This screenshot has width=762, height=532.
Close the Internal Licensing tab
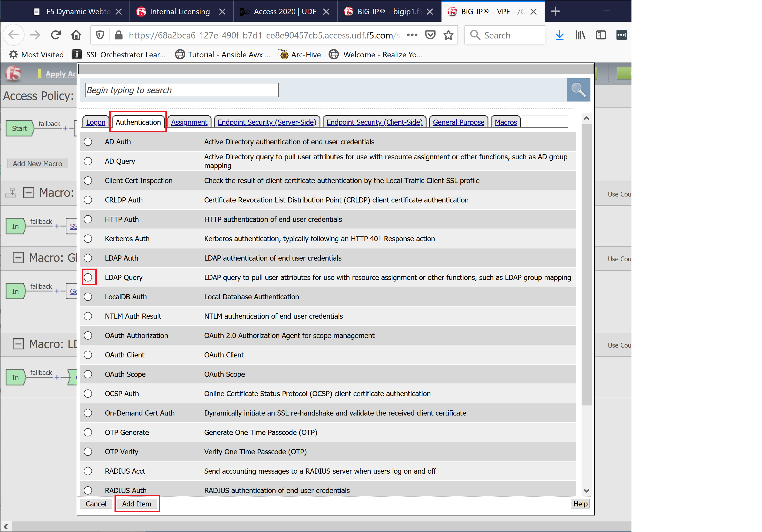coord(222,12)
